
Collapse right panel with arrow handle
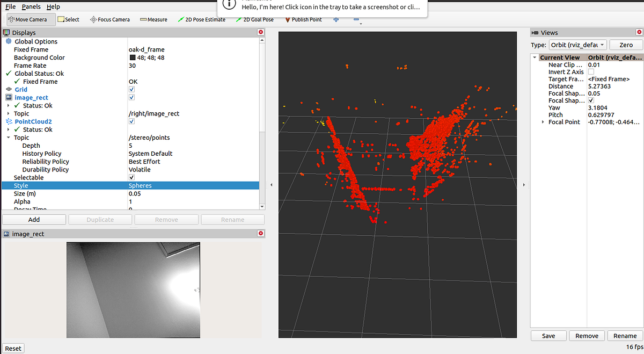(x=524, y=185)
